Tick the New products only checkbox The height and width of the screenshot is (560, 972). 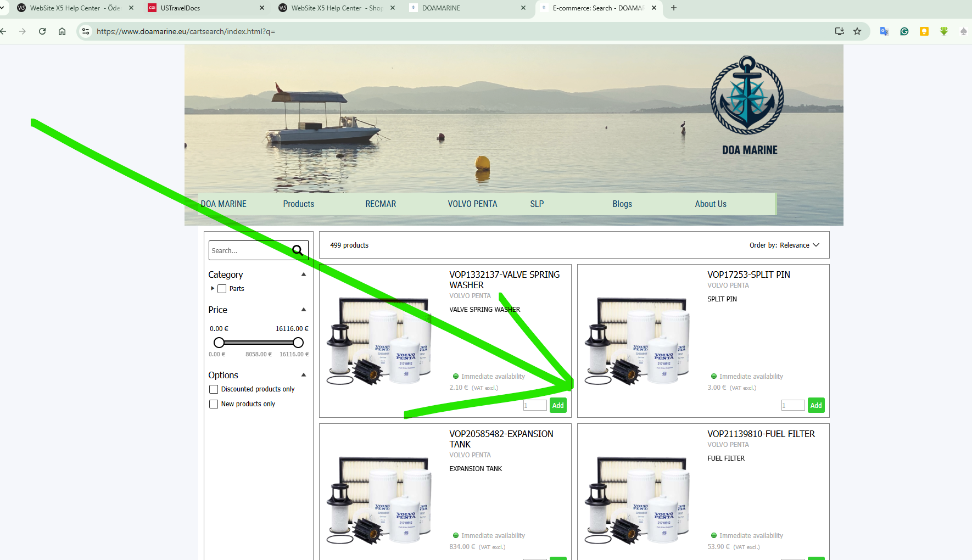point(214,404)
